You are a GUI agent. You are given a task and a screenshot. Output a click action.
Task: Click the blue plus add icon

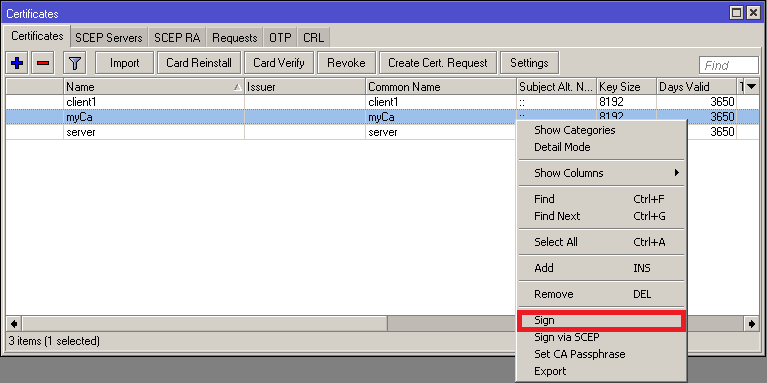(17, 63)
